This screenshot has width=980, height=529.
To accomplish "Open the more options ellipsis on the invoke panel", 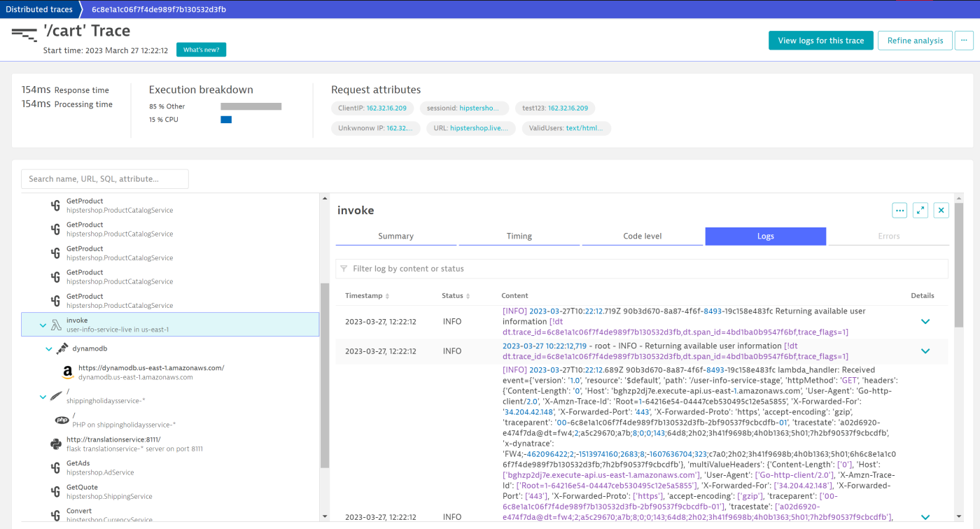I will click(x=899, y=210).
